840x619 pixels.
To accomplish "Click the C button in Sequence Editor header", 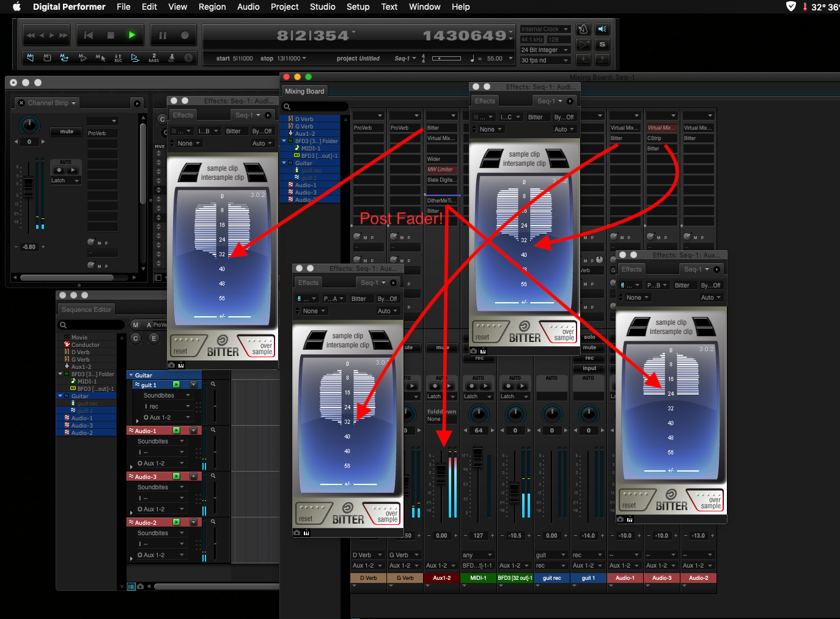I will click(136, 338).
